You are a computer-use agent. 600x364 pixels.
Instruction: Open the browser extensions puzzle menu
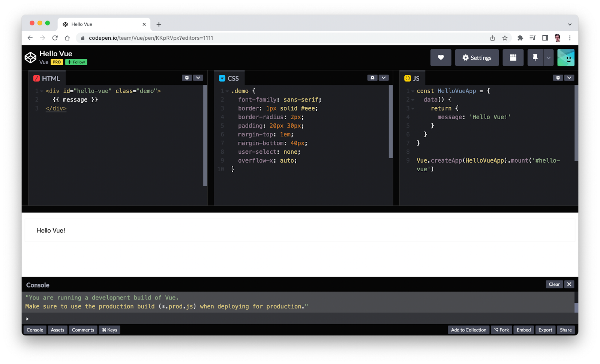(x=520, y=38)
